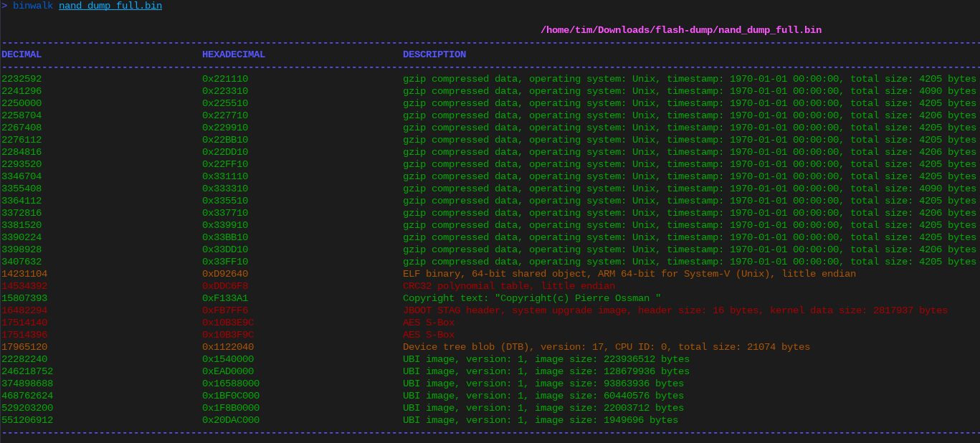Select the DESCRIPTION column header
The width and height of the screenshot is (980, 443).
[x=435, y=54]
